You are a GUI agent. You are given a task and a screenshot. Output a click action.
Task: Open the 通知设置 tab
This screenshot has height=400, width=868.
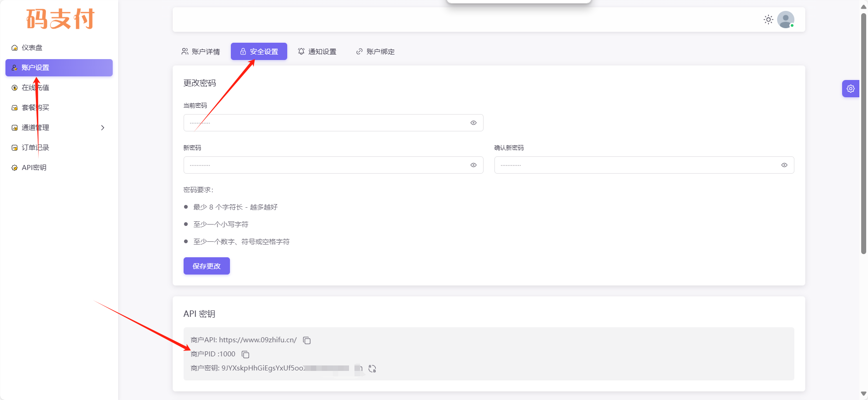click(x=317, y=52)
